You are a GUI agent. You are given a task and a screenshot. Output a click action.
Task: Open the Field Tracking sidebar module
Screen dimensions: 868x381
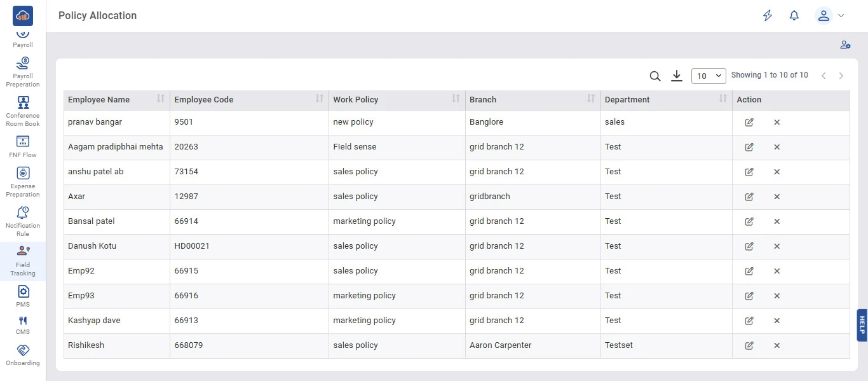[x=23, y=261]
